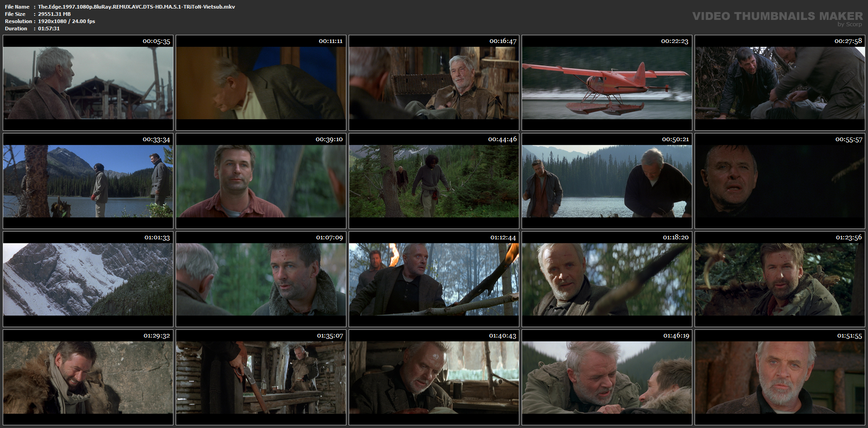
Task: Click the timestamp text 01:35:07
Action: 330,336
